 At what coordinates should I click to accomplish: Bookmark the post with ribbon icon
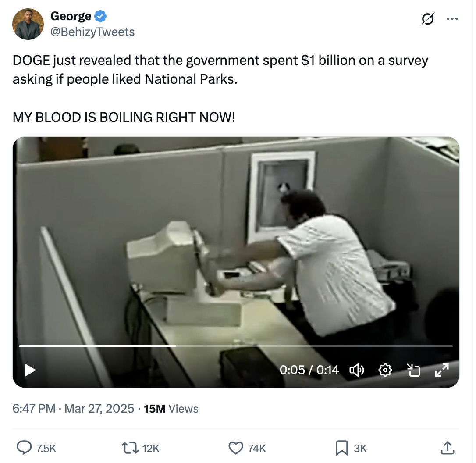coord(342,448)
